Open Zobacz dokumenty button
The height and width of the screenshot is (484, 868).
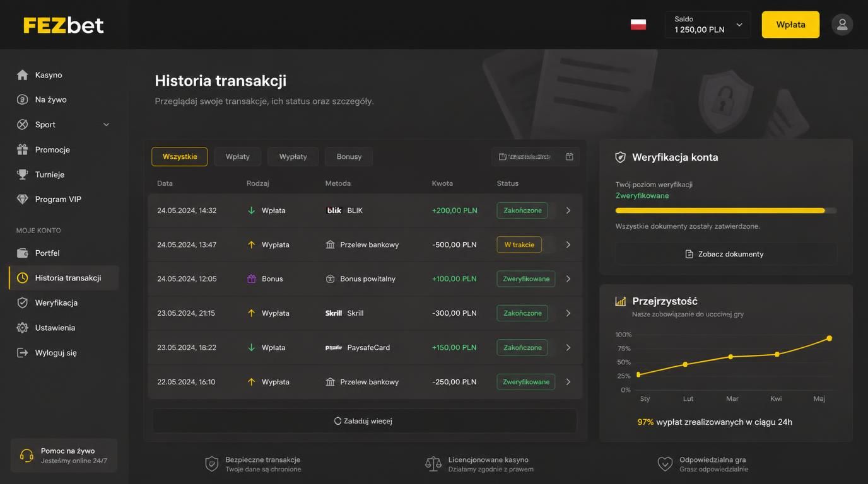tap(726, 254)
